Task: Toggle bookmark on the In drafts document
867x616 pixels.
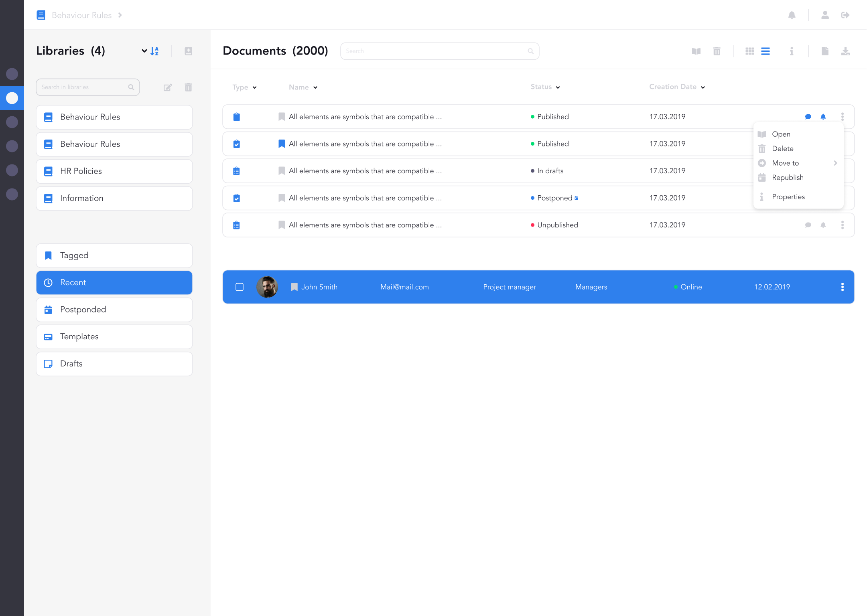Action: tap(282, 171)
